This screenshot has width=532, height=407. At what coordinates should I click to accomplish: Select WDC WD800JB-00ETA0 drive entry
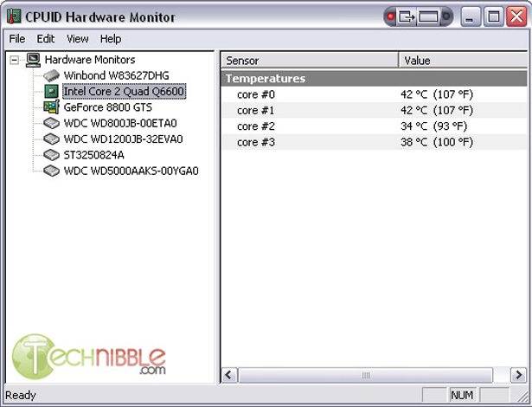click(x=120, y=123)
